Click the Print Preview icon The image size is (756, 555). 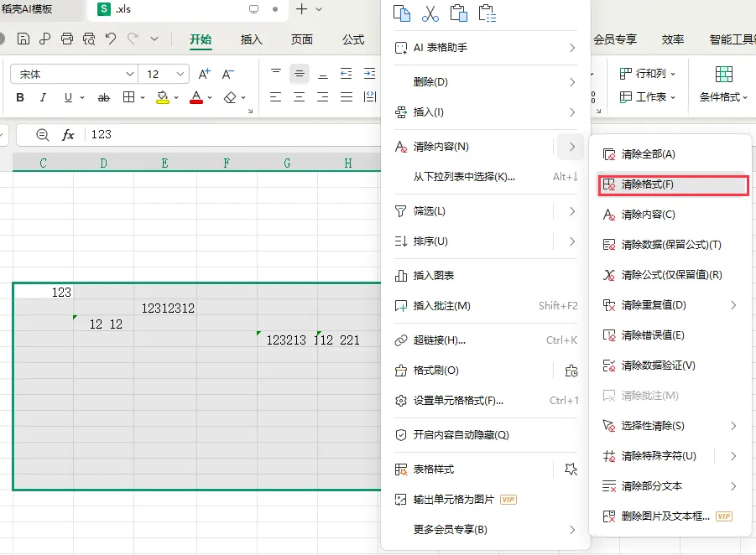point(89,39)
